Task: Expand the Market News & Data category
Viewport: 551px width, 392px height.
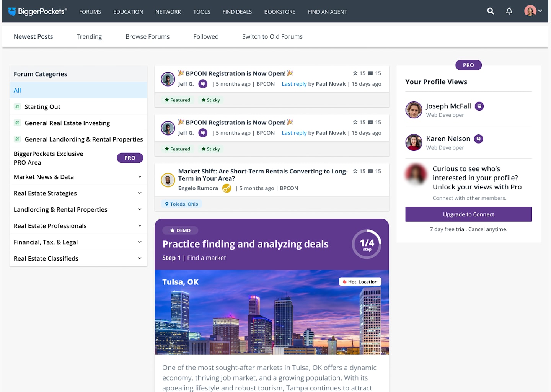Action: tap(140, 177)
